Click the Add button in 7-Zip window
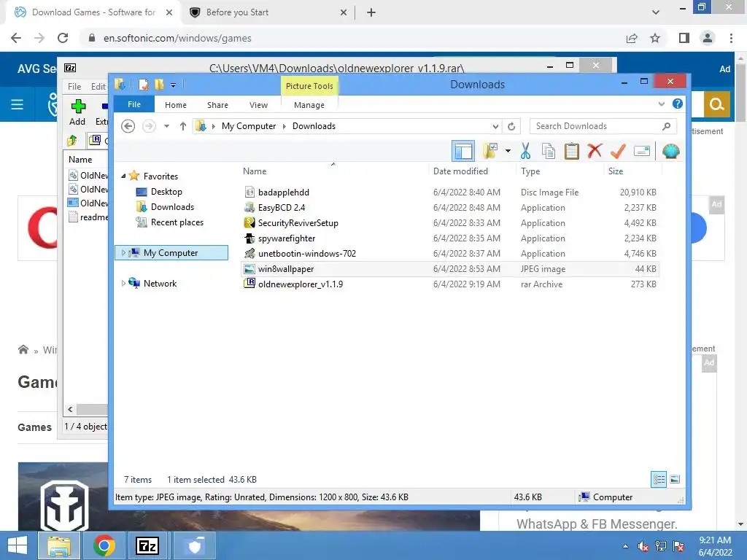 (x=77, y=112)
